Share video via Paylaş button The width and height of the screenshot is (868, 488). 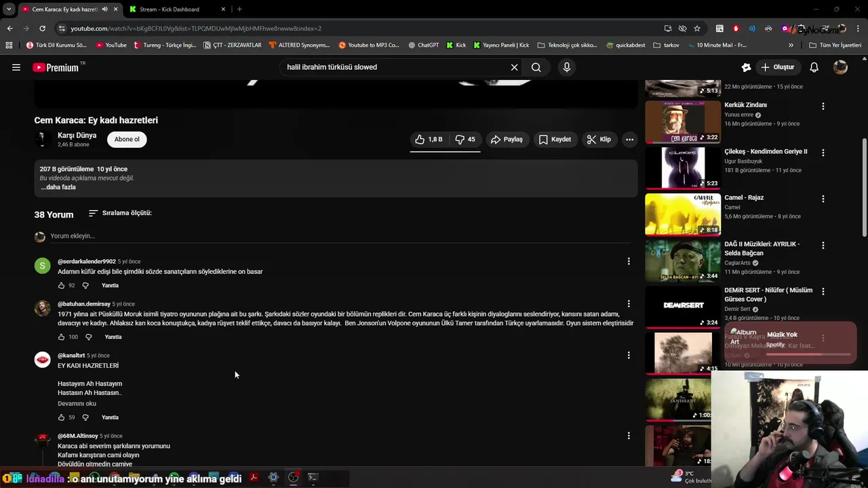click(x=507, y=139)
